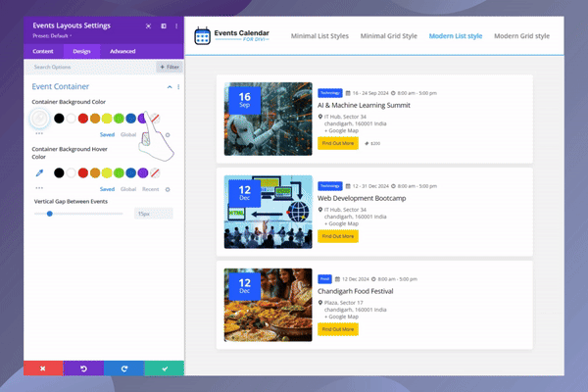Image resolution: width=588 pixels, height=392 pixels.
Task: Click Find Out More for Chandigarh Food Festival
Action: pos(338,329)
